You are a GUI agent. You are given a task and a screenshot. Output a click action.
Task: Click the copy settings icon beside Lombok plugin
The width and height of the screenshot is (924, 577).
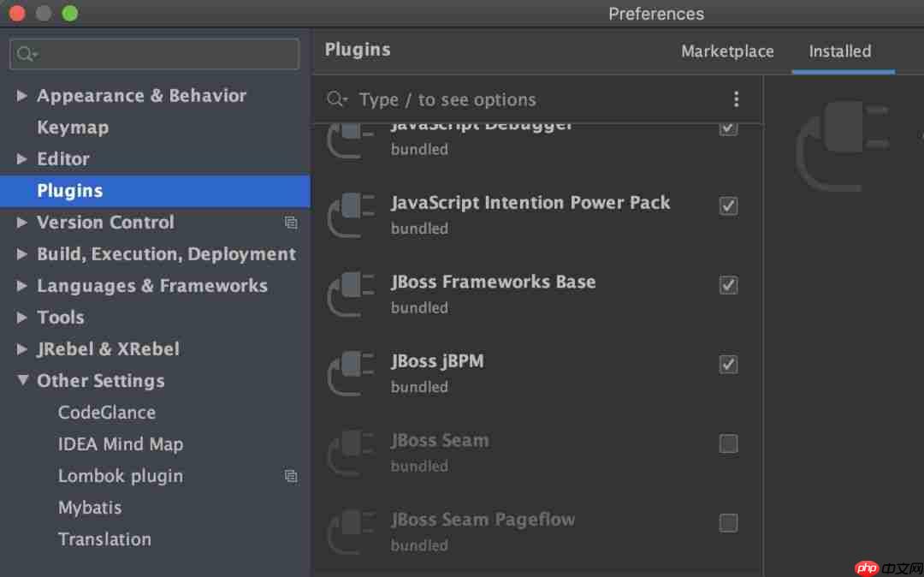click(x=292, y=475)
